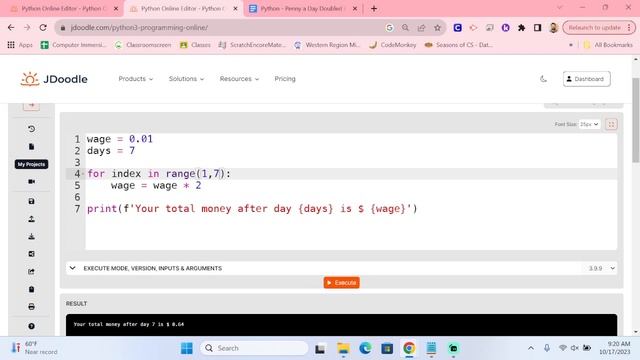Run the code with Execute button

point(342,282)
